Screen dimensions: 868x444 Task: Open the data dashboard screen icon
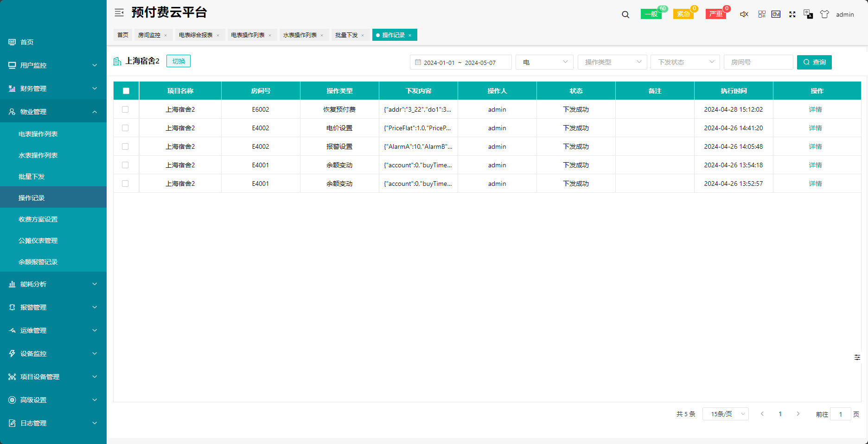pos(776,14)
